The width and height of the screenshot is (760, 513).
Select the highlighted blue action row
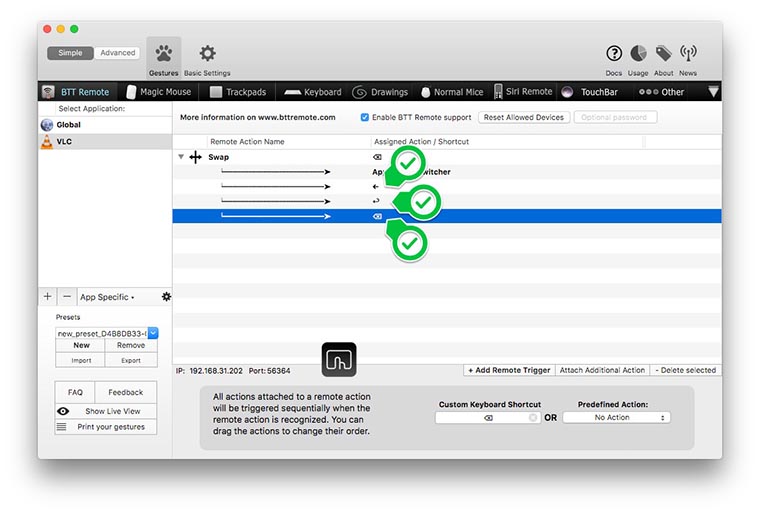tap(447, 216)
